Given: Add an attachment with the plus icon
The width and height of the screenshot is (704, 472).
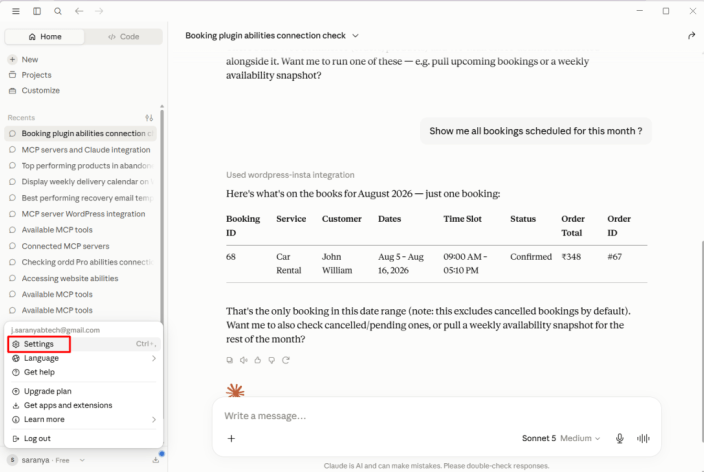Looking at the screenshot, I should (231, 438).
